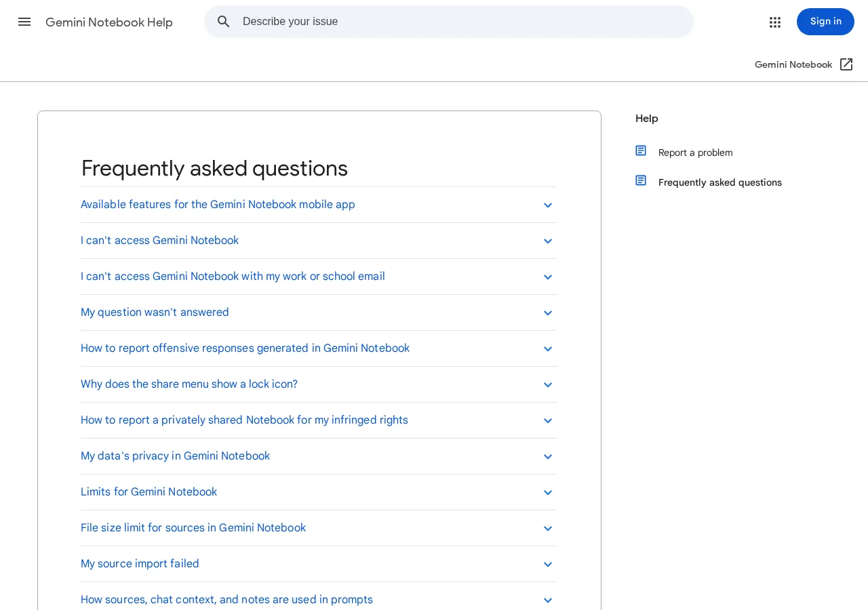This screenshot has width=868, height=610.
Task: Expand chevron for "Limits for Gemini Notebook"
Action: 548,493
